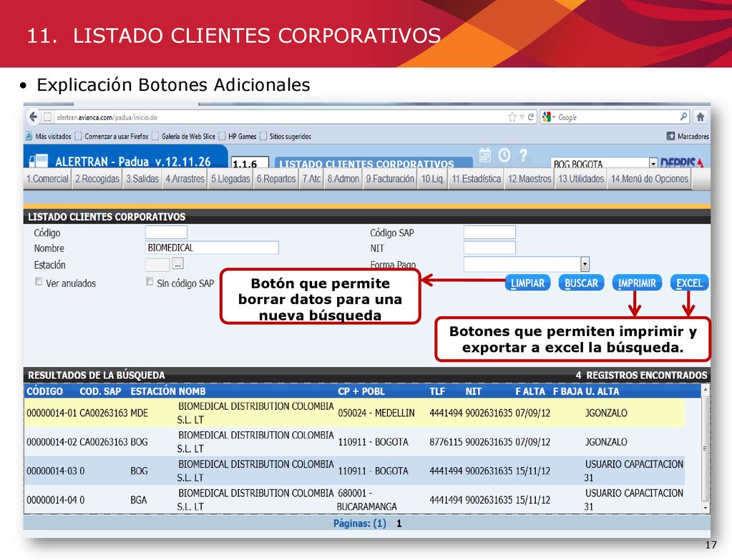Click the Marcadores bookmarks icon
732x560 pixels.
[671, 137]
